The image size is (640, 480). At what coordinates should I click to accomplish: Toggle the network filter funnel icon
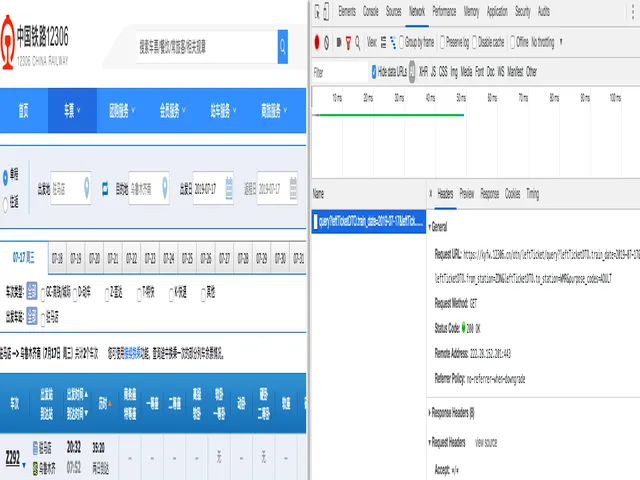pyautogui.click(x=349, y=42)
